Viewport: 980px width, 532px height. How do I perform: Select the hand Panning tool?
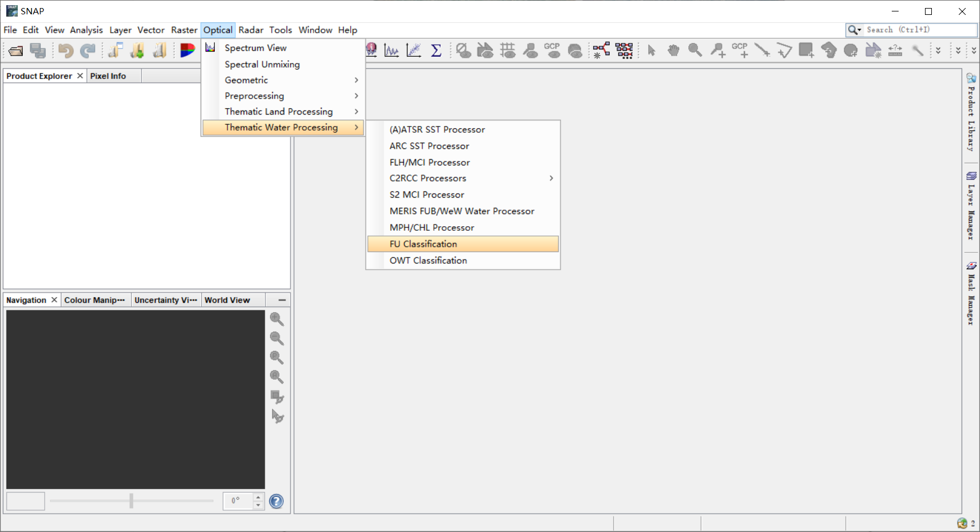pyautogui.click(x=673, y=50)
